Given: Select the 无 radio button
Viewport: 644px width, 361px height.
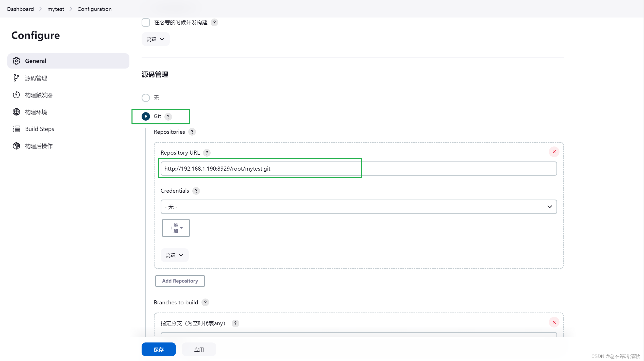Looking at the screenshot, I should click(x=145, y=98).
